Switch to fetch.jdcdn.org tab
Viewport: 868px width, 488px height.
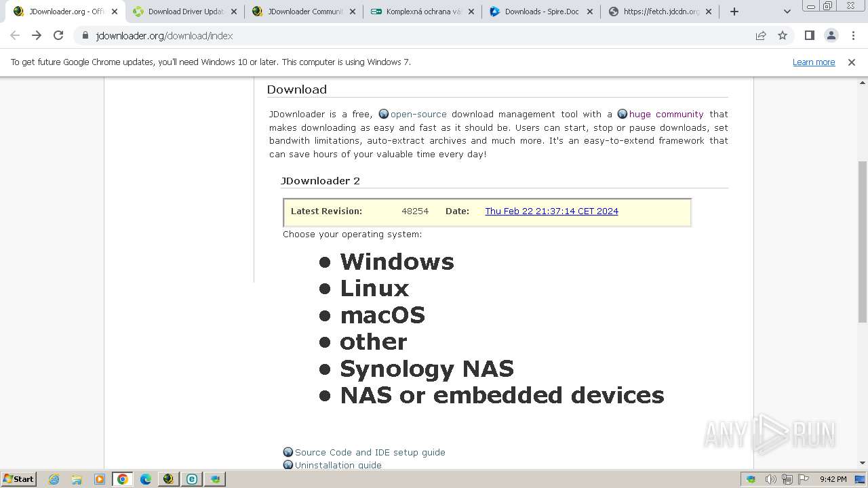pyautogui.click(x=660, y=12)
